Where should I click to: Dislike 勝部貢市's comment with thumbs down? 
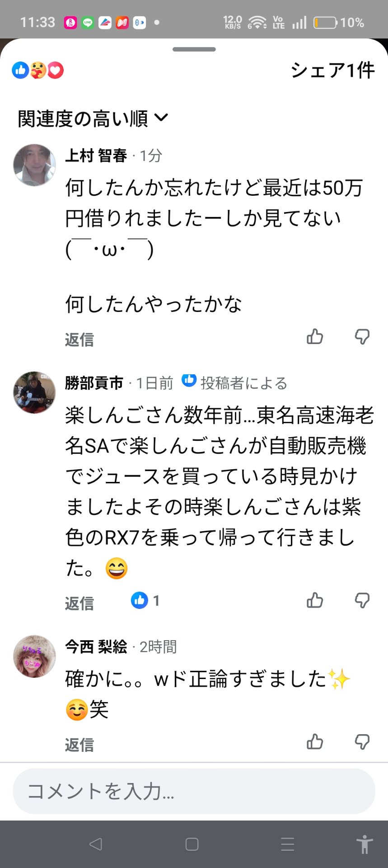point(362,600)
